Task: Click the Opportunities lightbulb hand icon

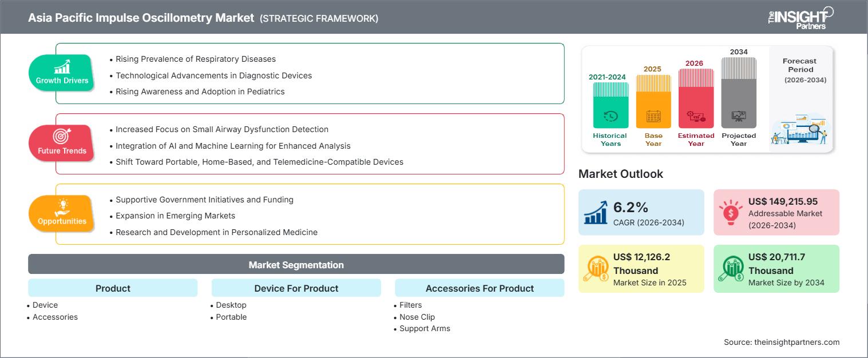Action: [x=62, y=206]
